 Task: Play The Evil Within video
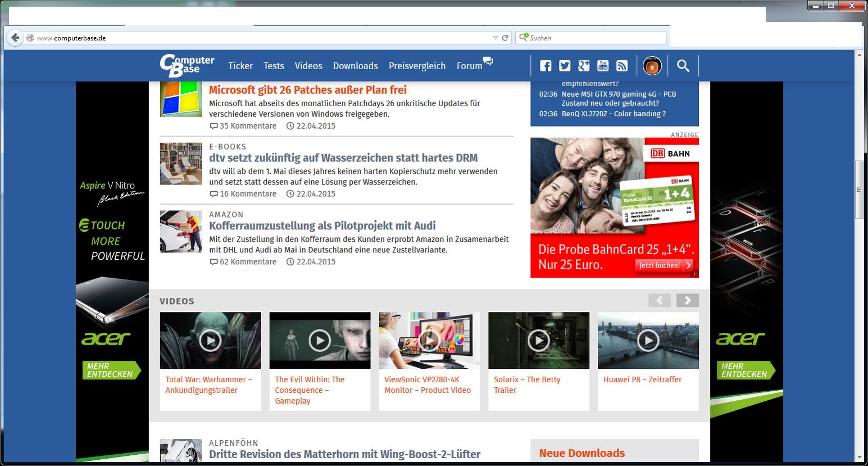point(320,341)
